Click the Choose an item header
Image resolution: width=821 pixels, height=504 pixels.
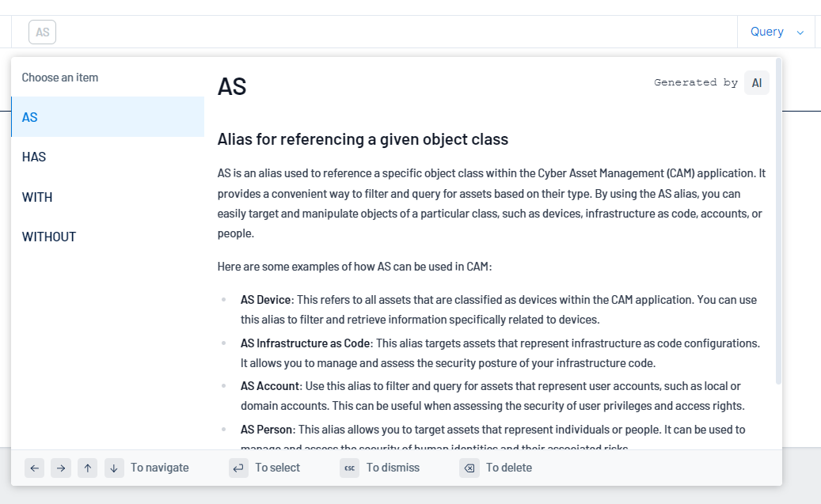pos(60,78)
